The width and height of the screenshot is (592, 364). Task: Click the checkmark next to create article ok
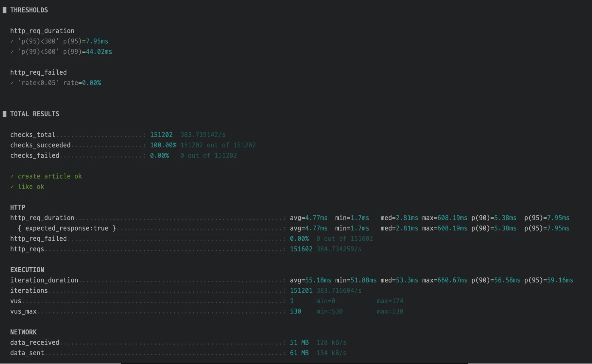12,176
